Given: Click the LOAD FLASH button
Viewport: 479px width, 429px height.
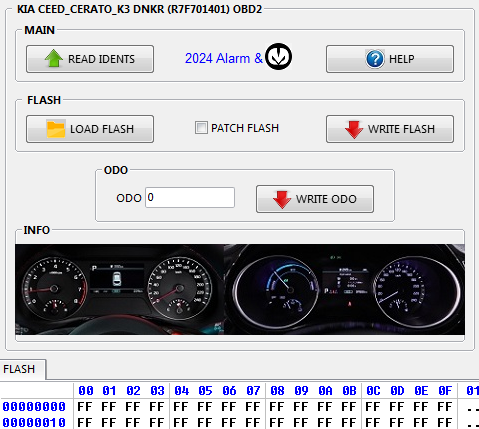Looking at the screenshot, I should point(90,129).
